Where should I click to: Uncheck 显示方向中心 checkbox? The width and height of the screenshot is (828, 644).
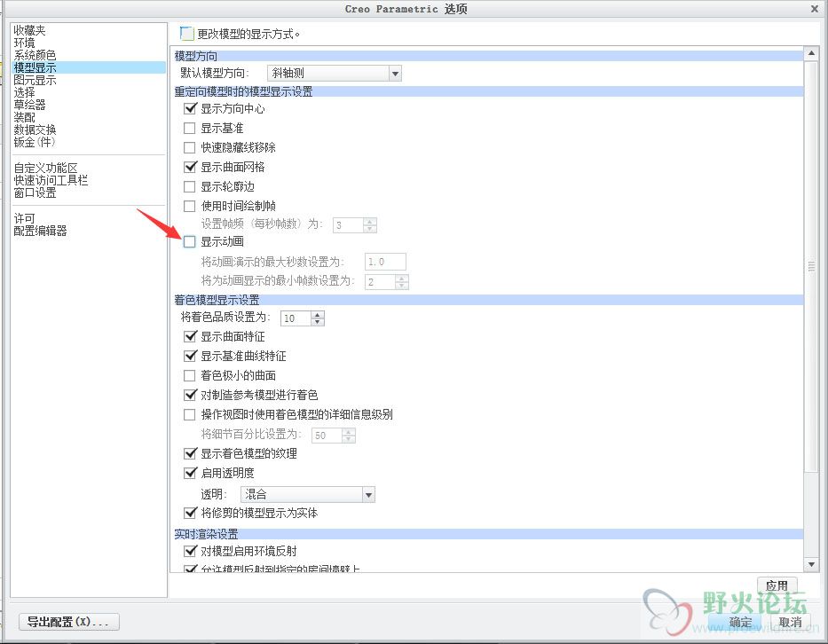(x=190, y=109)
